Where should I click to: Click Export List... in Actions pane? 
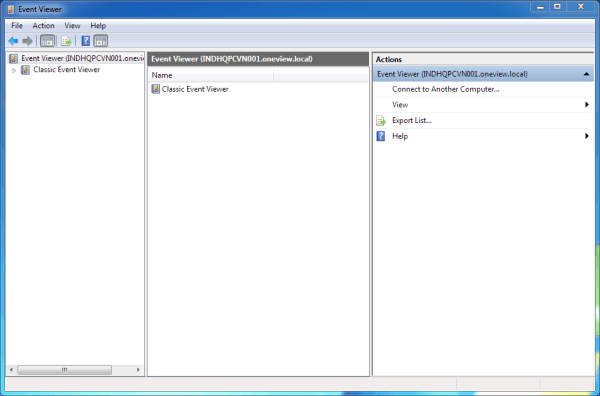412,121
